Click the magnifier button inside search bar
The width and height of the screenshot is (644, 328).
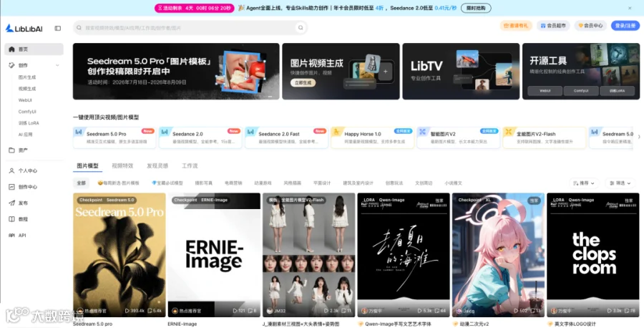tap(301, 27)
